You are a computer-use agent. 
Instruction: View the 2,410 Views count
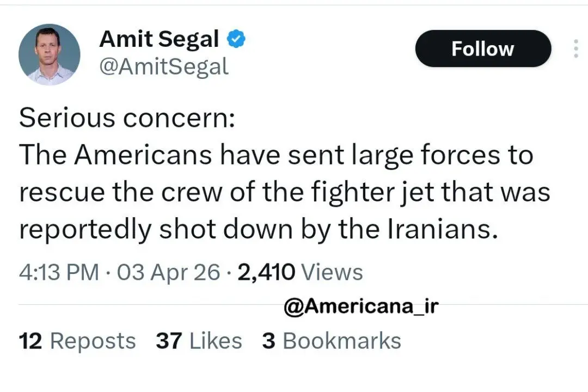(300, 272)
